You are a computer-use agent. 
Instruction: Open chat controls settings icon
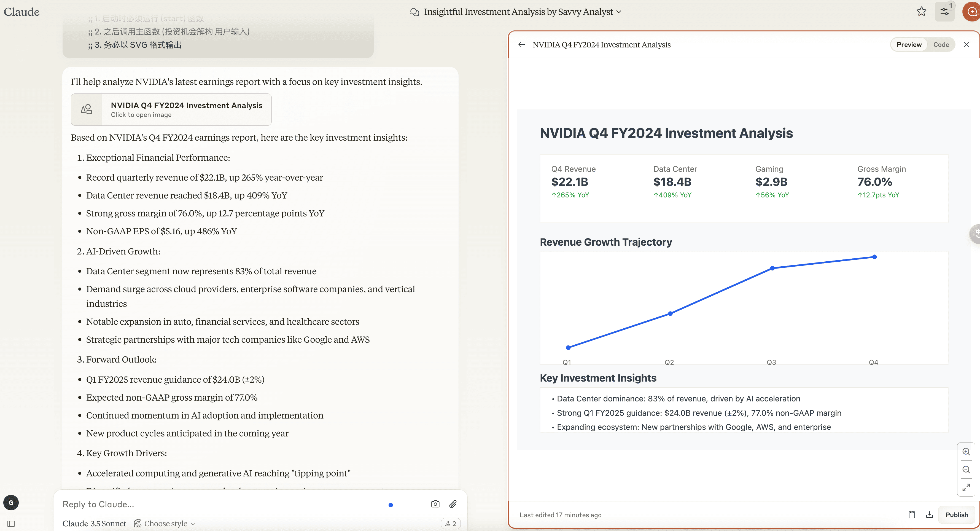(945, 12)
